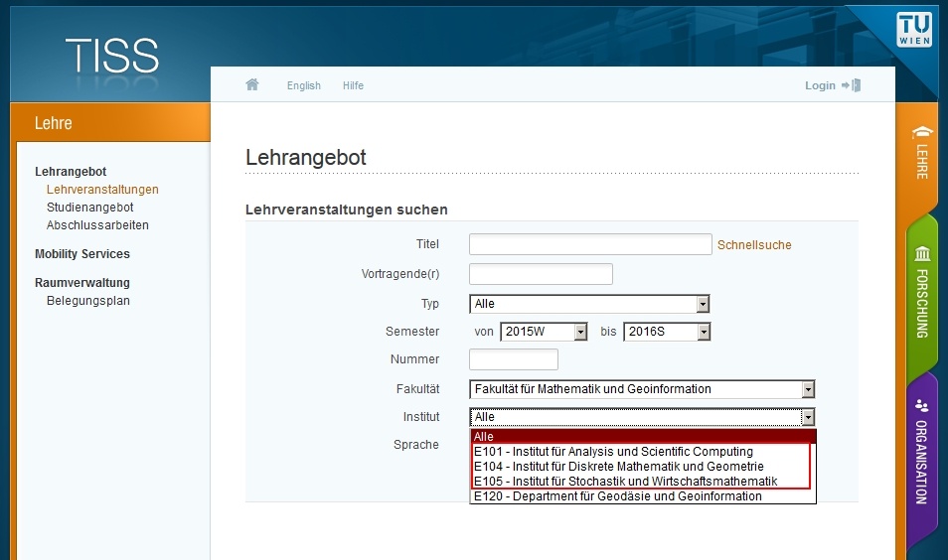Go to the home page icon
Image resolution: width=948 pixels, height=560 pixels.
[x=252, y=84]
